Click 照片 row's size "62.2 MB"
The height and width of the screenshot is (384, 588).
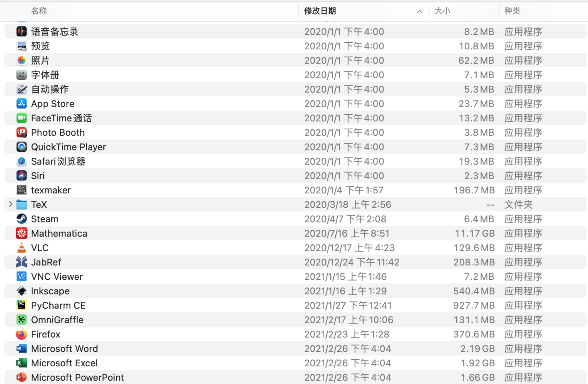[x=476, y=60]
